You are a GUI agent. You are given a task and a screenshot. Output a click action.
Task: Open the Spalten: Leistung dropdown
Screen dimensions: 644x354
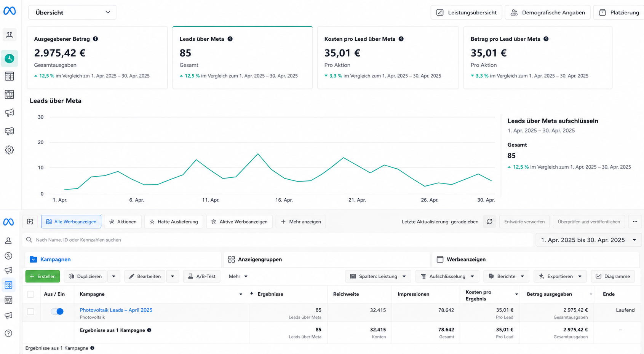tap(378, 276)
